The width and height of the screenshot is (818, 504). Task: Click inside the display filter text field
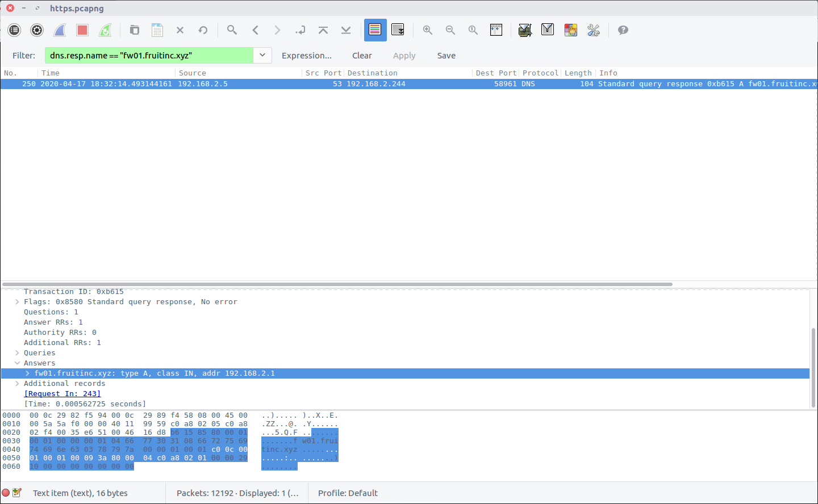click(x=148, y=55)
